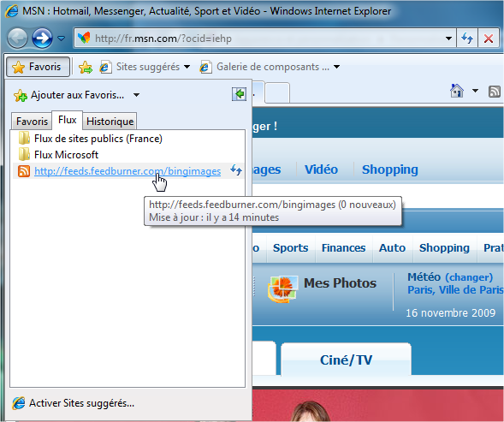Open Flux de sites publics (France) folder
The width and height of the screenshot is (504, 422).
point(91,139)
